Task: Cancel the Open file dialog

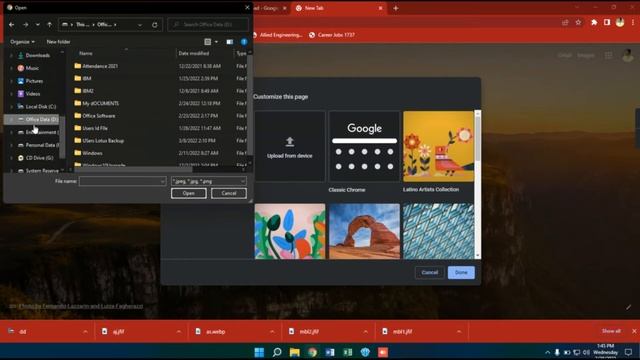Action: 229,193
